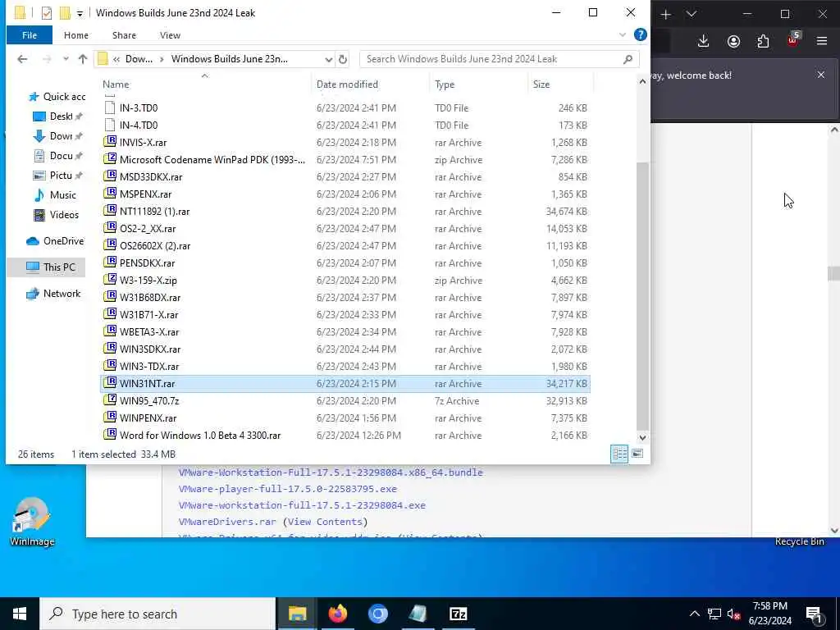Screen dimensions: 840x630
Task: Click properties checkmark in quick access toolbar
Action: (x=47, y=13)
